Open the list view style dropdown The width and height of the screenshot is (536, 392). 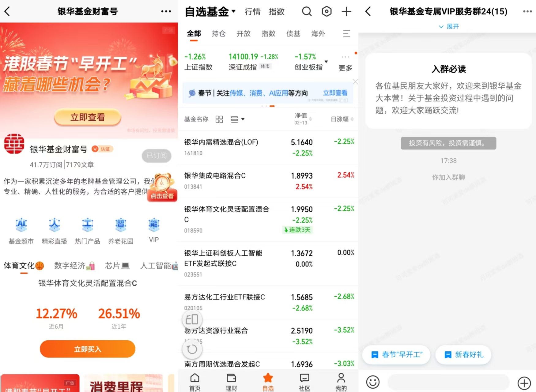click(x=238, y=119)
